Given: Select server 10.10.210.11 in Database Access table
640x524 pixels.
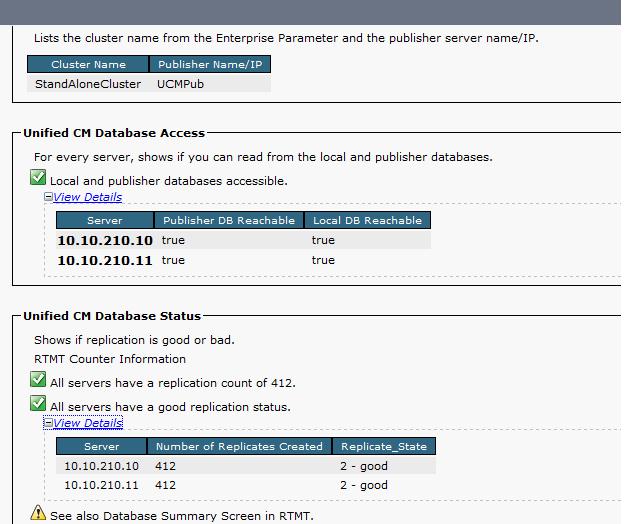Looking at the screenshot, I should [x=104, y=260].
